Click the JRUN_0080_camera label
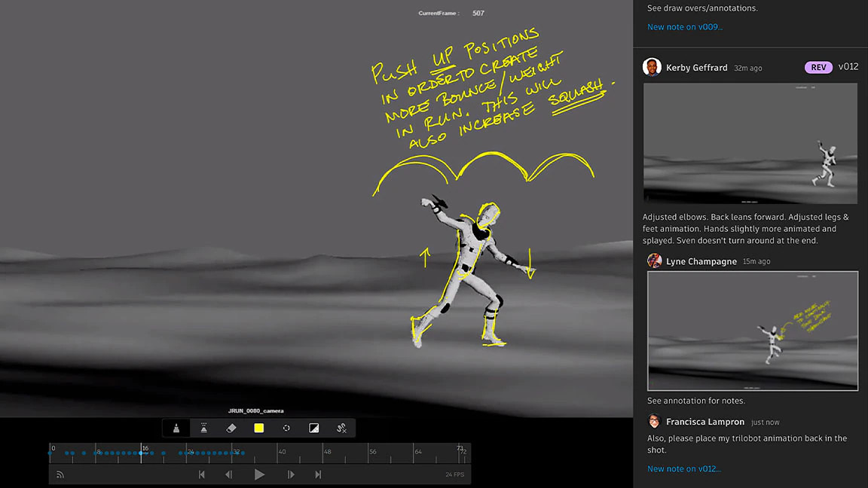The width and height of the screenshot is (868, 488). click(x=255, y=410)
